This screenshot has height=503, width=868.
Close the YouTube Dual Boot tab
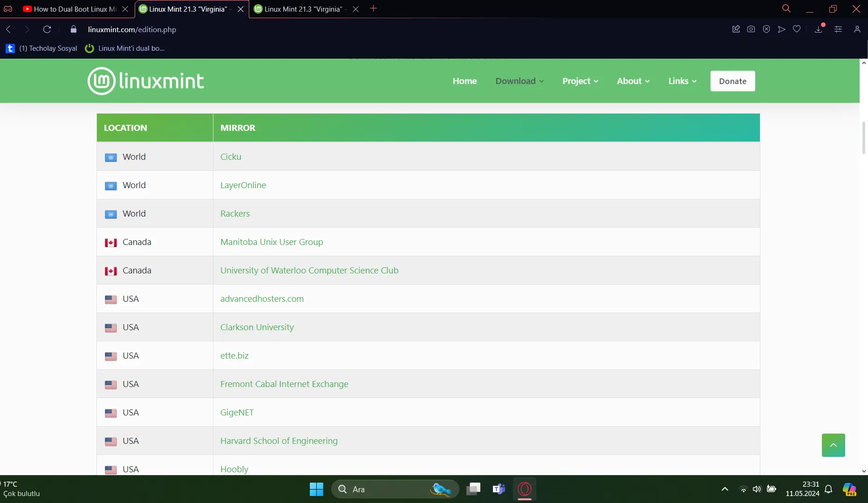click(x=125, y=9)
